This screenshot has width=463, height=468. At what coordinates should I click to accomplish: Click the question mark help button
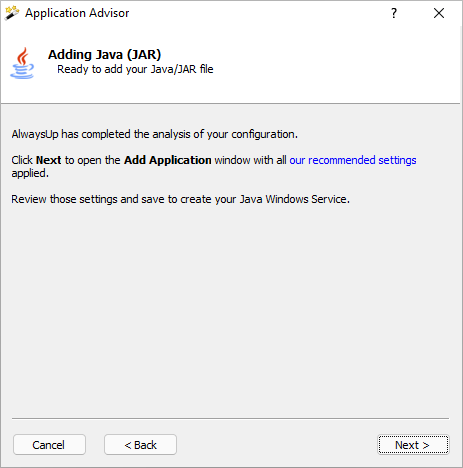[x=394, y=13]
